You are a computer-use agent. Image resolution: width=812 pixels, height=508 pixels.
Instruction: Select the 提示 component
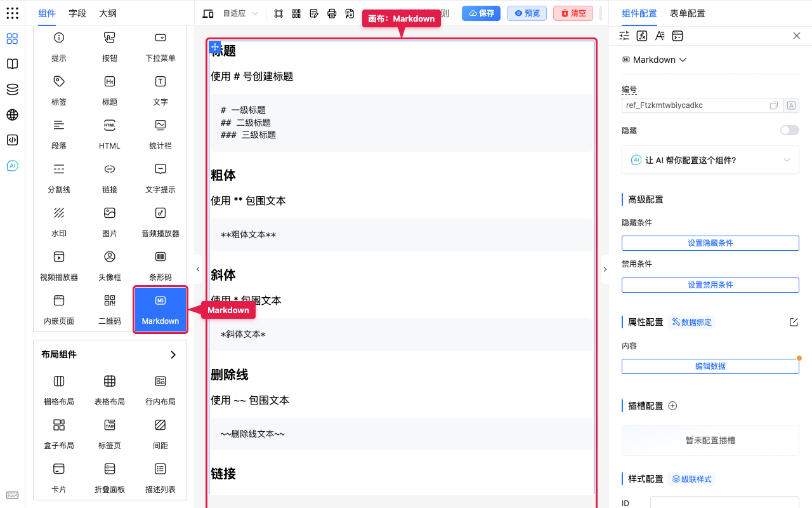coord(59,46)
